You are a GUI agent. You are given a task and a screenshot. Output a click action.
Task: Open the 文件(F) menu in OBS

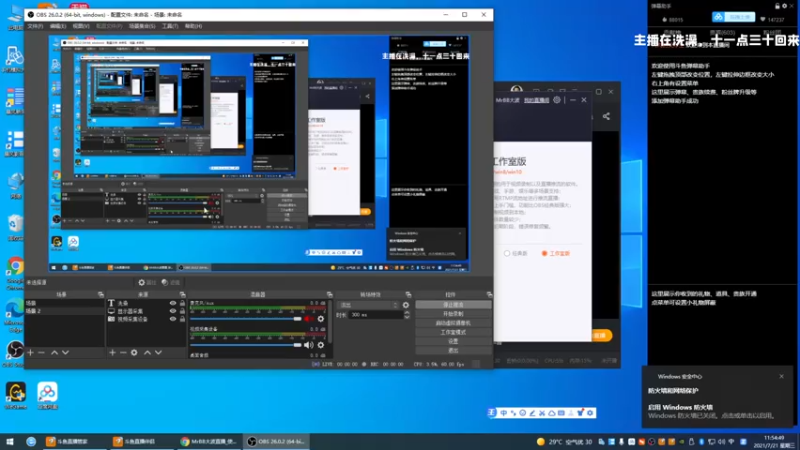[x=35, y=26]
